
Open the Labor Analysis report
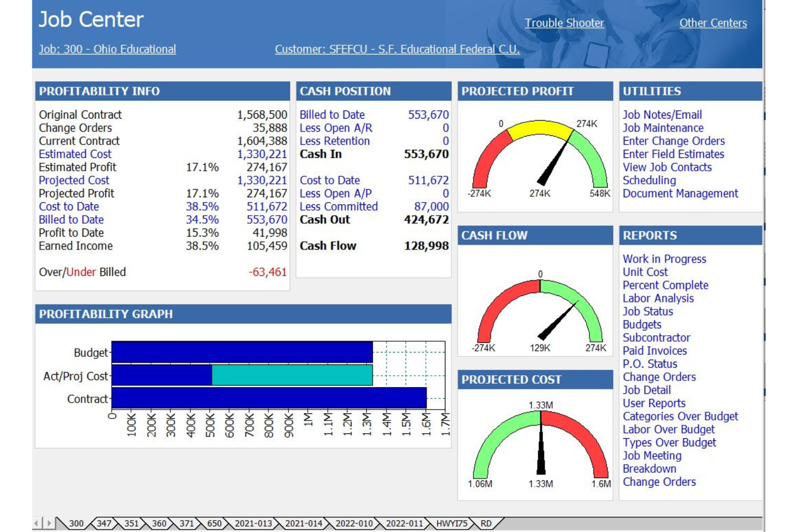point(657,298)
